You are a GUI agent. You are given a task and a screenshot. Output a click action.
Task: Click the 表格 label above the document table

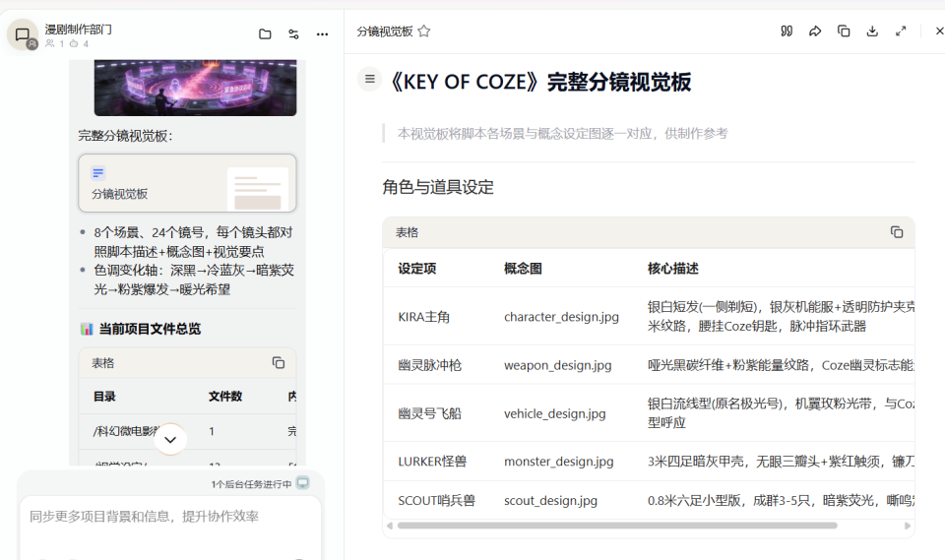pyautogui.click(x=407, y=232)
